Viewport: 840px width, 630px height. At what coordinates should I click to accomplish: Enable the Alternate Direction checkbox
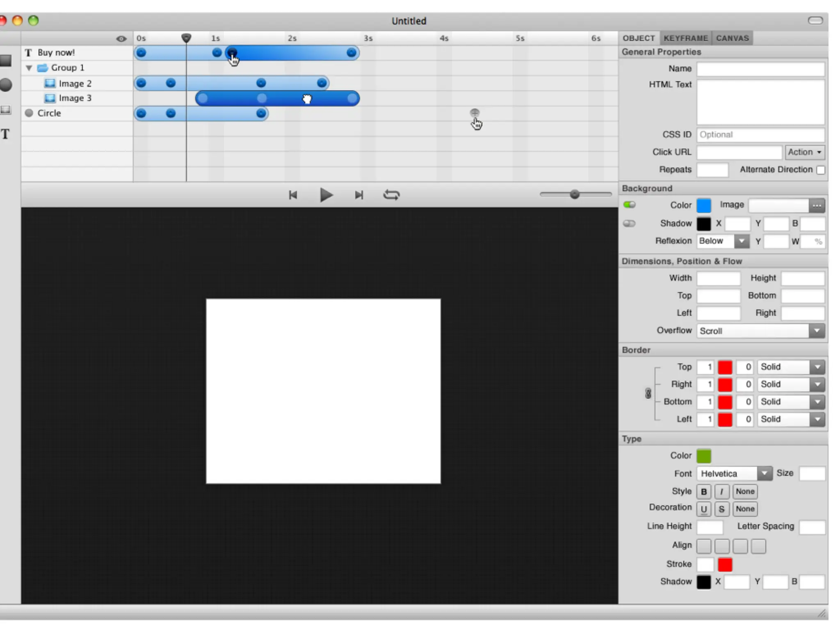[820, 170]
